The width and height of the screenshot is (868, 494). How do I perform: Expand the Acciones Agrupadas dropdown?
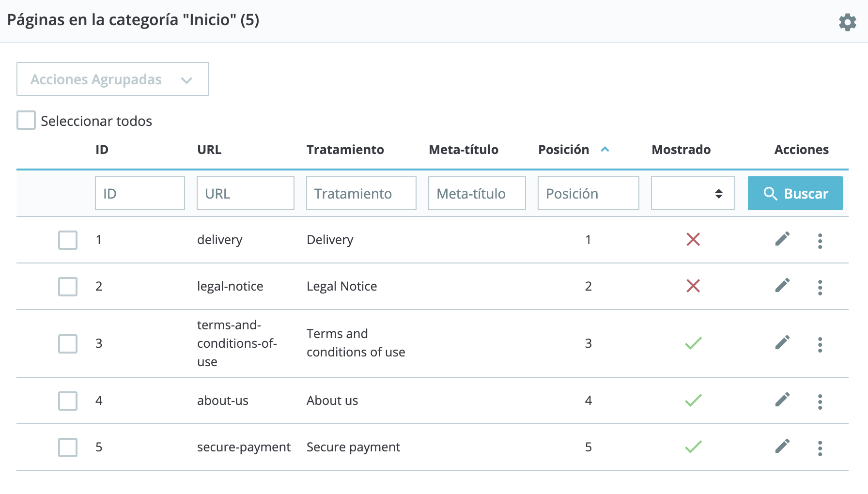[x=112, y=79]
